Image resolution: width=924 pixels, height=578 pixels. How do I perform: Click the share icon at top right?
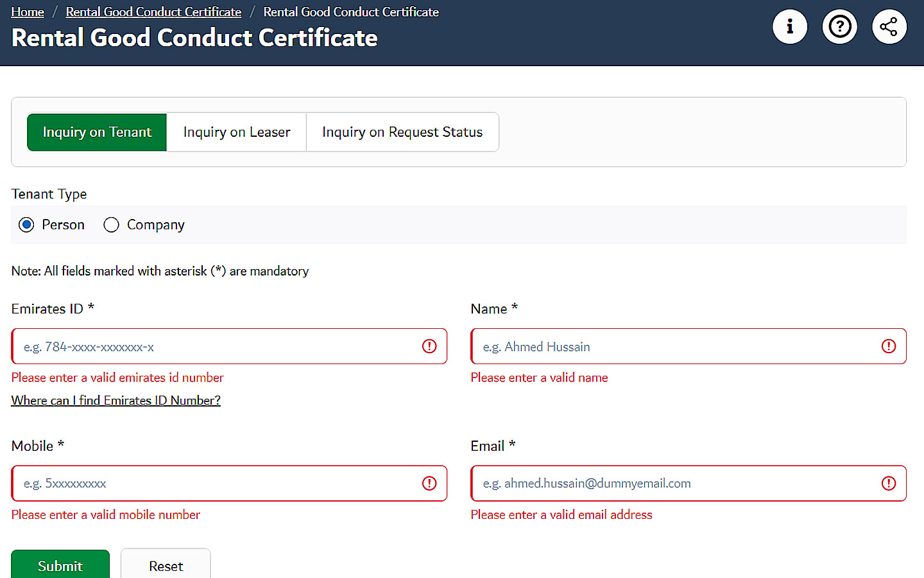[x=889, y=26]
